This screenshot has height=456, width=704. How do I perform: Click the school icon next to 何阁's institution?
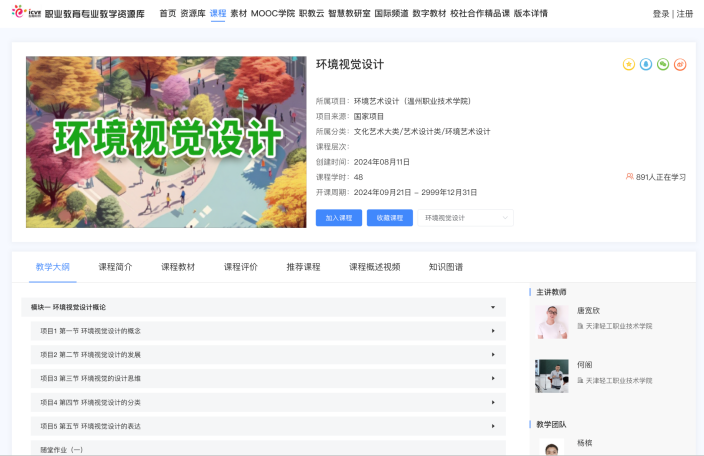coord(580,381)
